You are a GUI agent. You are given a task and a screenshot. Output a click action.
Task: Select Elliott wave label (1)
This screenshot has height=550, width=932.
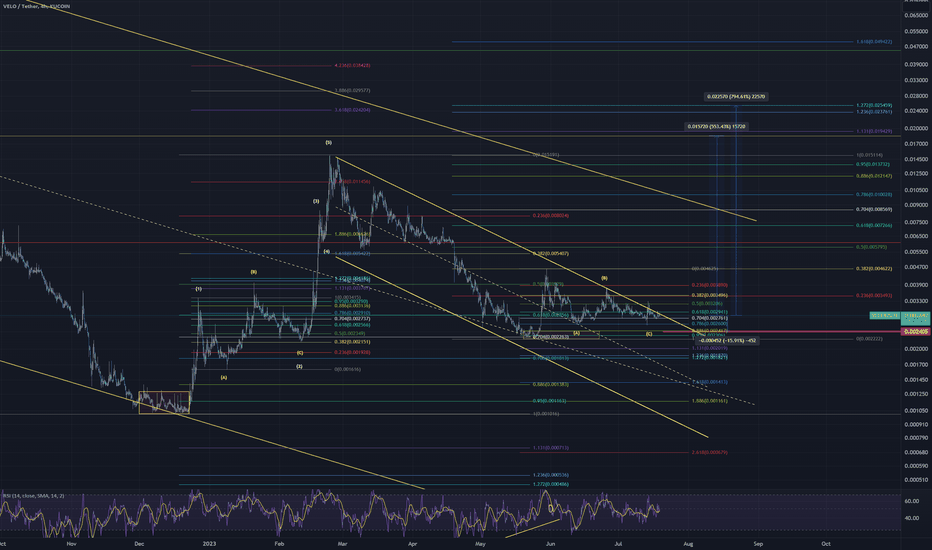199,289
